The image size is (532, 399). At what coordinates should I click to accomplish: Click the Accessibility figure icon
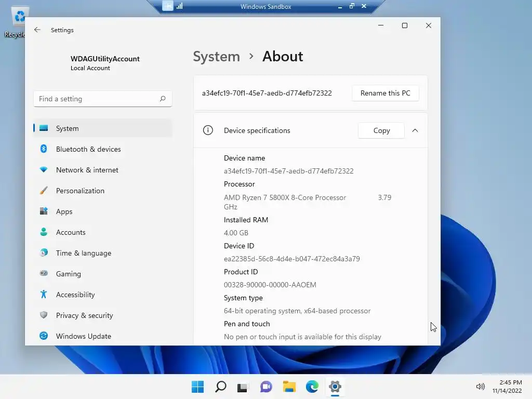(x=44, y=294)
